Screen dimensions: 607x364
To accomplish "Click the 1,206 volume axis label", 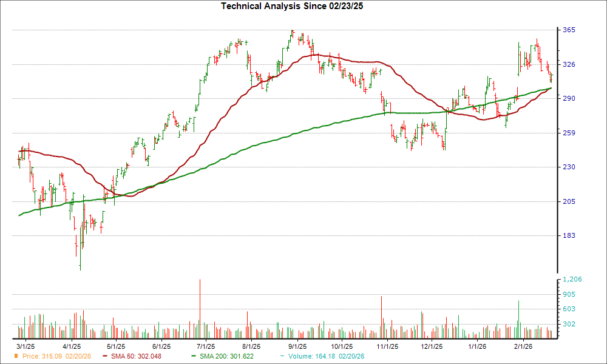I will coord(571,279).
